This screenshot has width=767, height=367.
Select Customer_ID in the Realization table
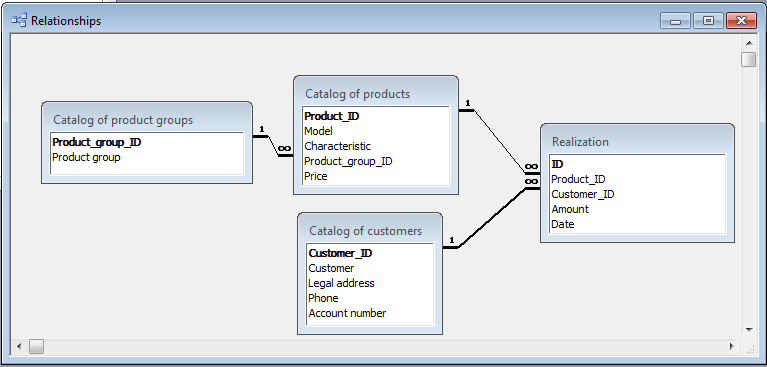click(637, 194)
